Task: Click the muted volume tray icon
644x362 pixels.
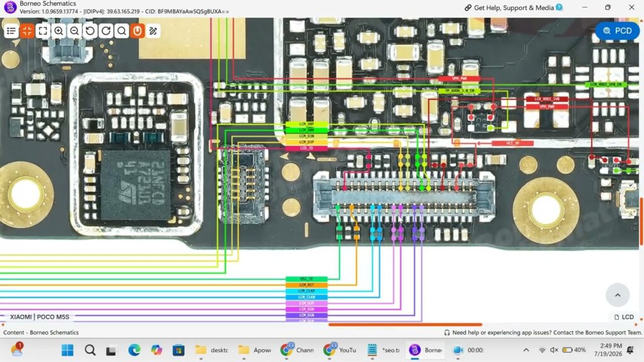Action: (x=554, y=350)
